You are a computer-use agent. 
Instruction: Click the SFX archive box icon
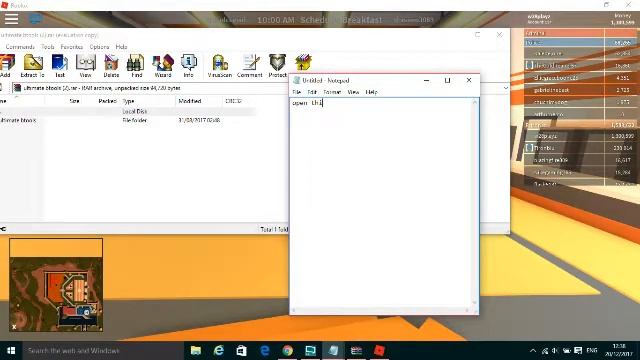303,63
